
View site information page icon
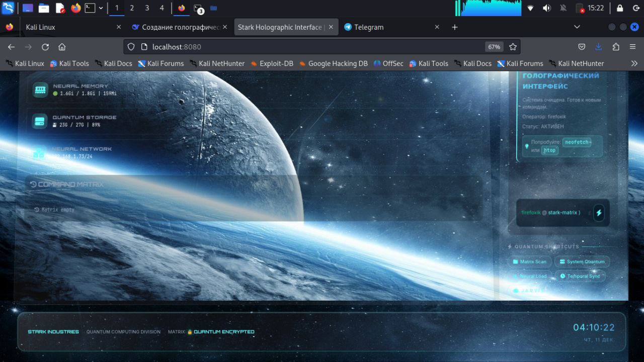[x=144, y=47]
